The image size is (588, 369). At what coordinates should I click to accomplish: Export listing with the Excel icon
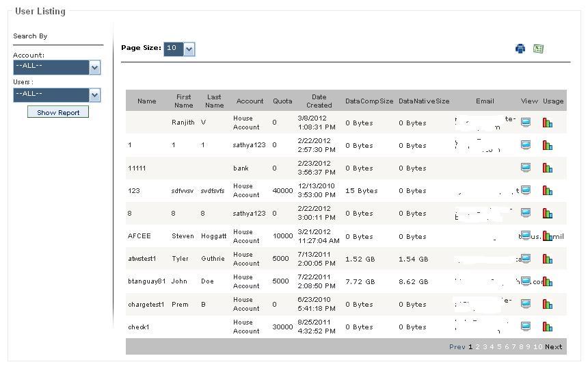(x=538, y=49)
